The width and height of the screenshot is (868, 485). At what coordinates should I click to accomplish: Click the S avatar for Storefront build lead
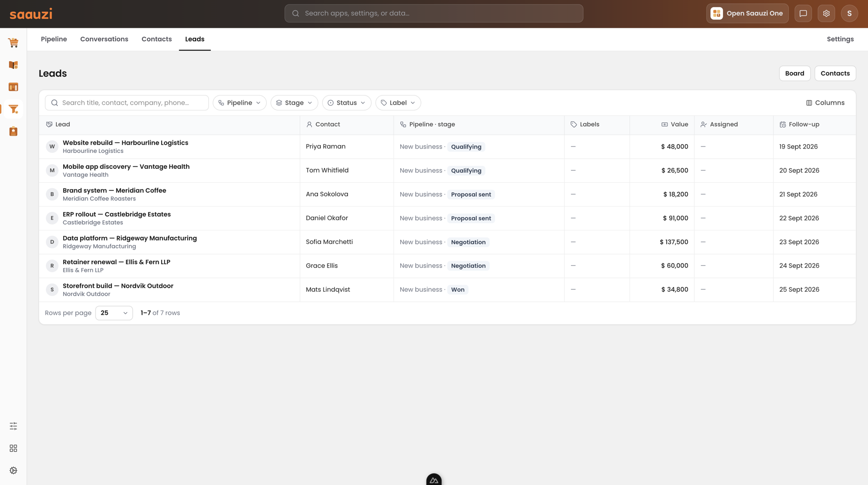52,290
